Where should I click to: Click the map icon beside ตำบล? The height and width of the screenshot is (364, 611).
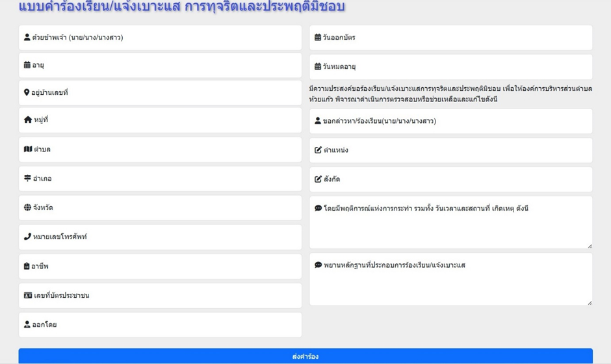coord(28,149)
